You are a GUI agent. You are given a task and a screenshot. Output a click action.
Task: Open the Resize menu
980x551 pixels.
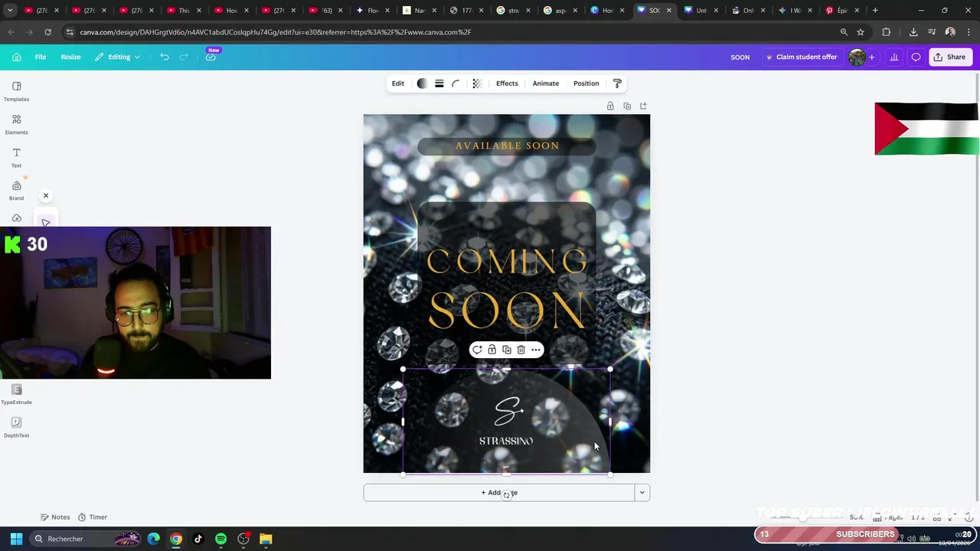70,57
